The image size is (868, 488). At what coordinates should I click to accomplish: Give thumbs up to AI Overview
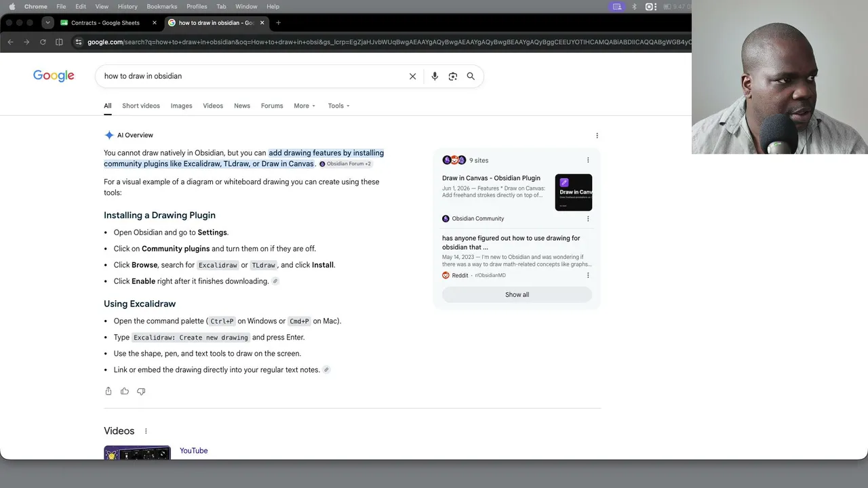point(125,391)
